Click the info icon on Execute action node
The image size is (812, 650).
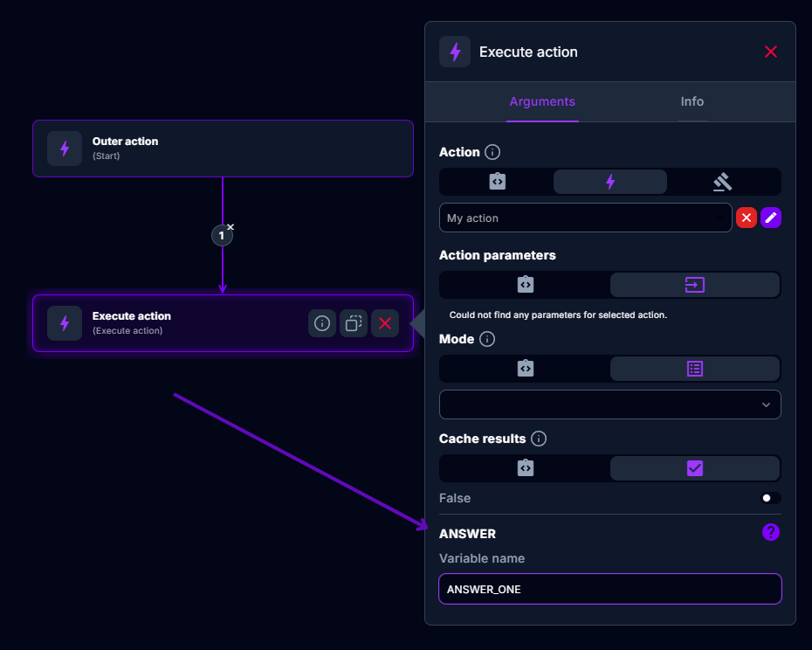point(322,323)
